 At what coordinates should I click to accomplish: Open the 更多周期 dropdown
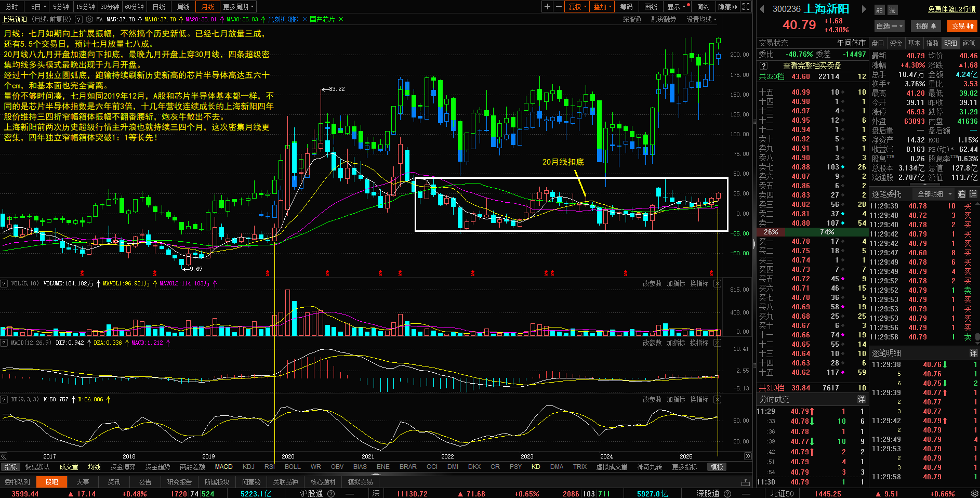[239, 7]
